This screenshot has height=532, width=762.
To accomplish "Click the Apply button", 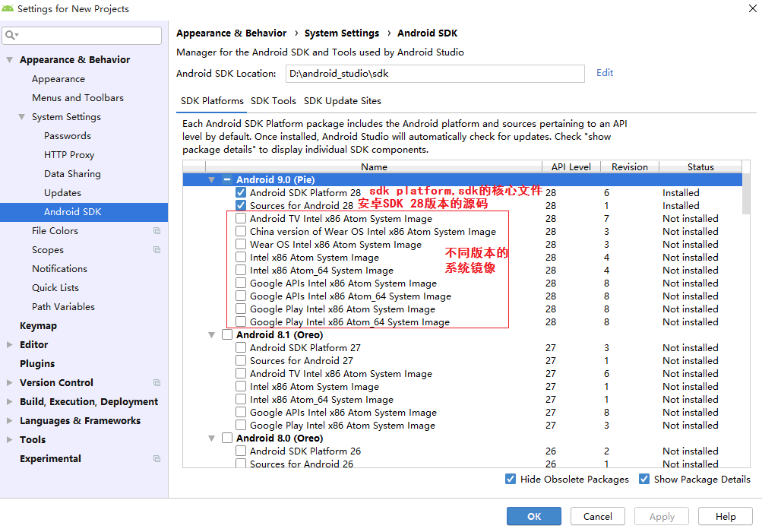I will (x=662, y=516).
